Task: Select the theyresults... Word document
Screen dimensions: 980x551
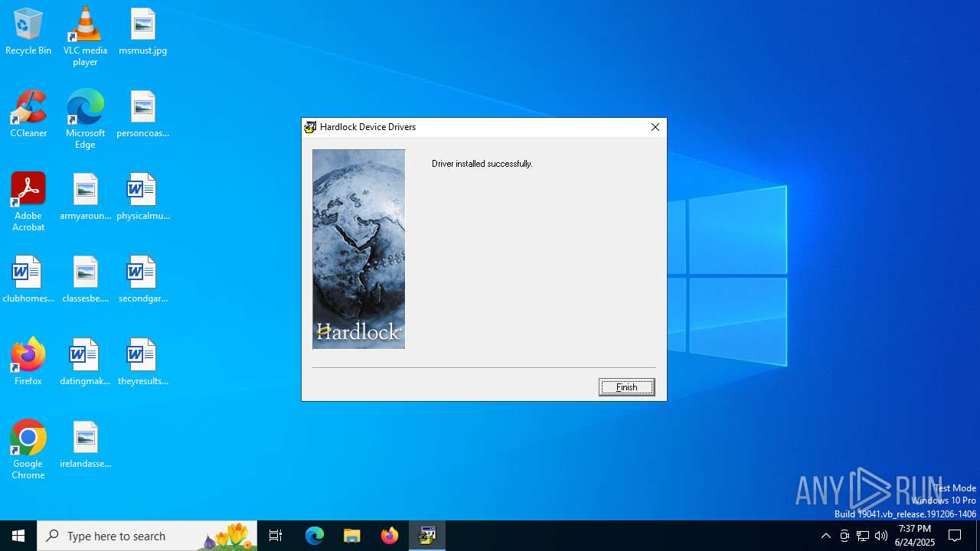Action: click(143, 363)
